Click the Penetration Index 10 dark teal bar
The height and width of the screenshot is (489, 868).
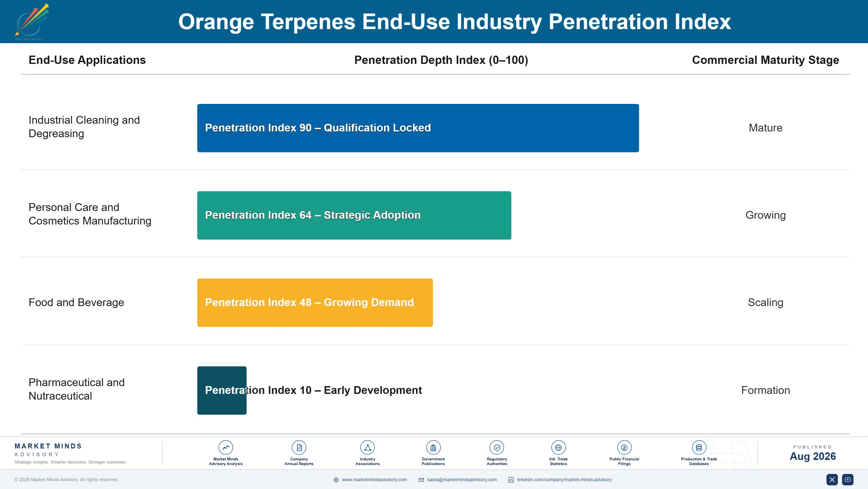(222, 391)
